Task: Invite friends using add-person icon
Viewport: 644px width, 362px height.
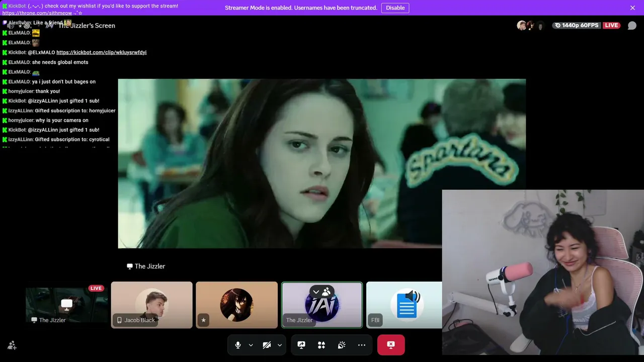Action: 12,345
